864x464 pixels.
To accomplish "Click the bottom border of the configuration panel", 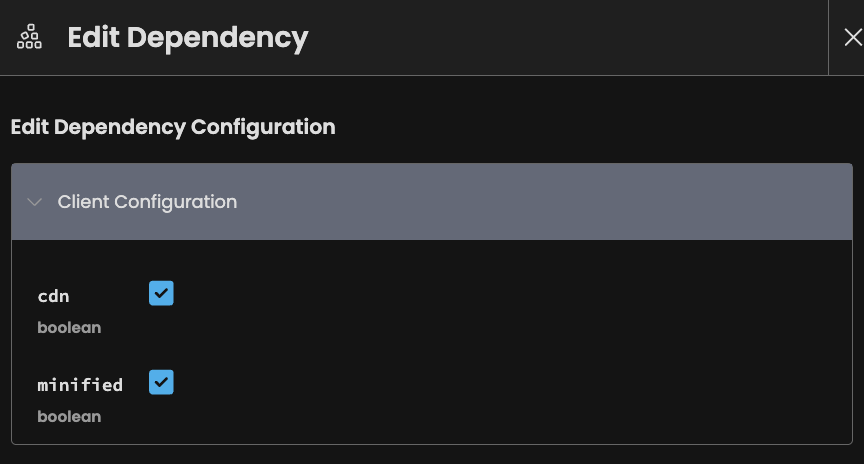I will [432, 444].
